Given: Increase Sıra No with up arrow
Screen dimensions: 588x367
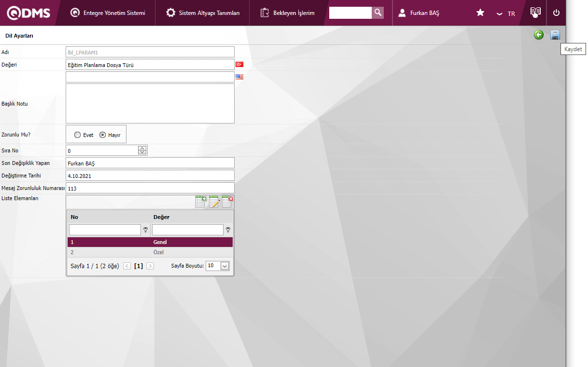Looking at the screenshot, I should tap(142, 148).
